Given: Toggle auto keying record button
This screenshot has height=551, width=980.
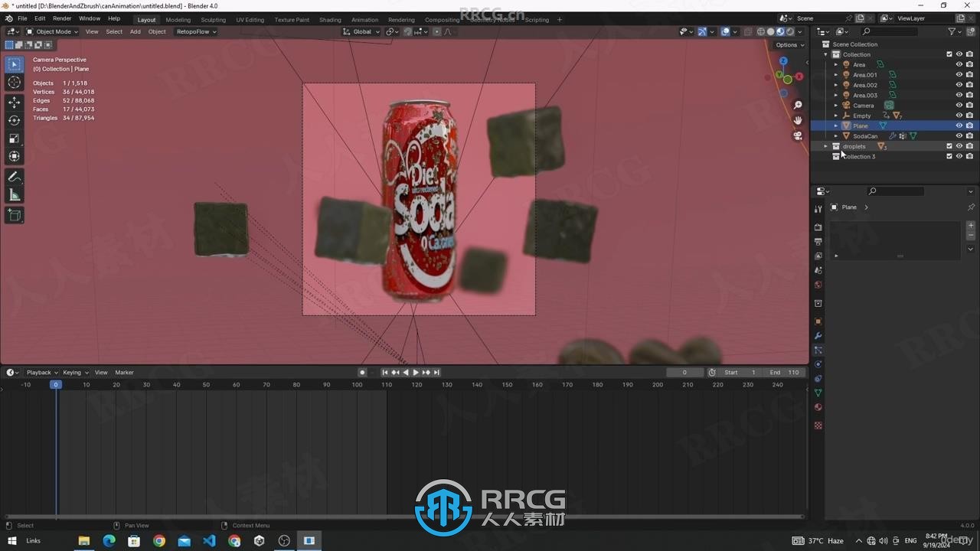Looking at the screenshot, I should tap(362, 373).
